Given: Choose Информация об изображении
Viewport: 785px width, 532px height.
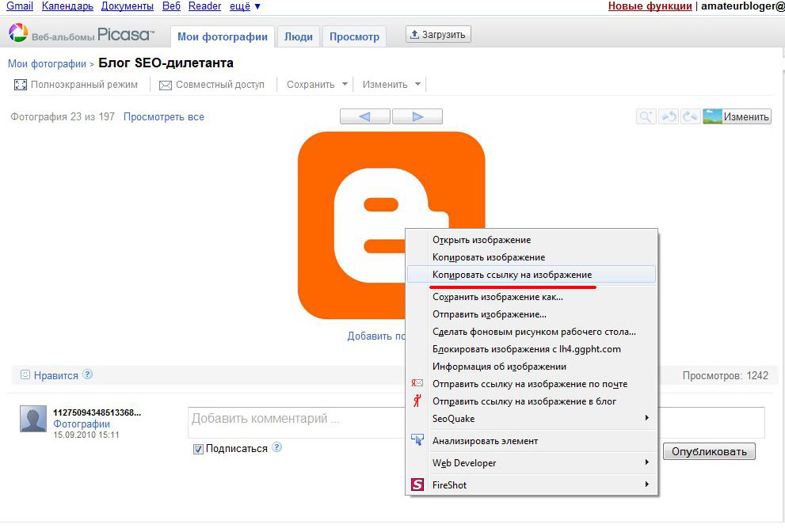Looking at the screenshot, I should click(532, 367).
